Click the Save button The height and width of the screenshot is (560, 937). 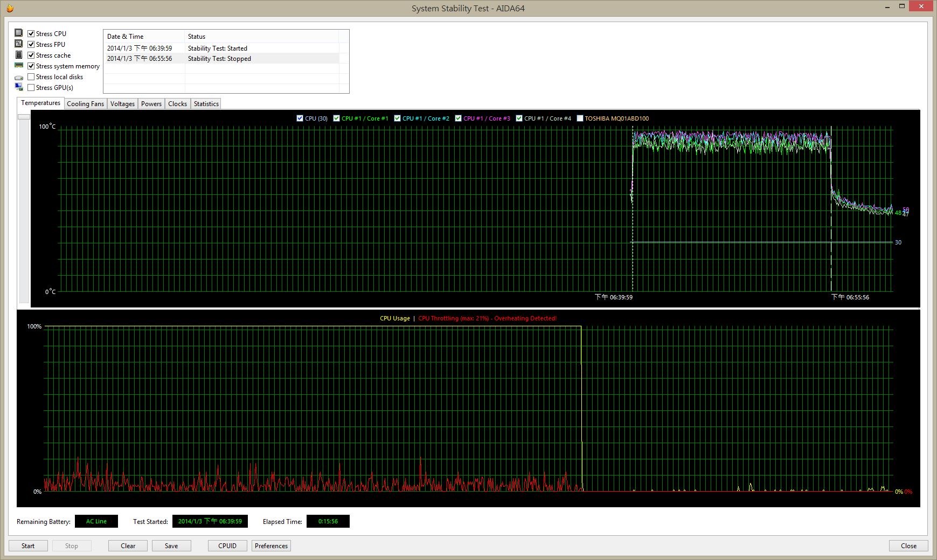[x=171, y=545]
